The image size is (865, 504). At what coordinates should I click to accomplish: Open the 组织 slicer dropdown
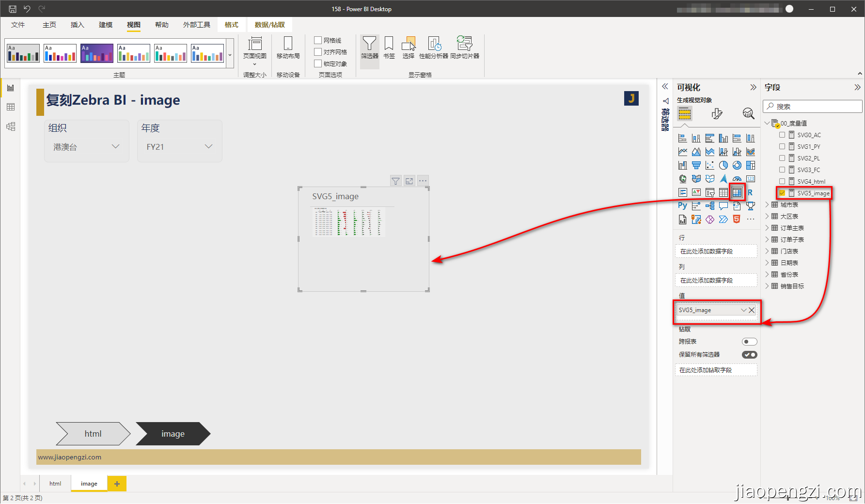pyautogui.click(x=115, y=146)
